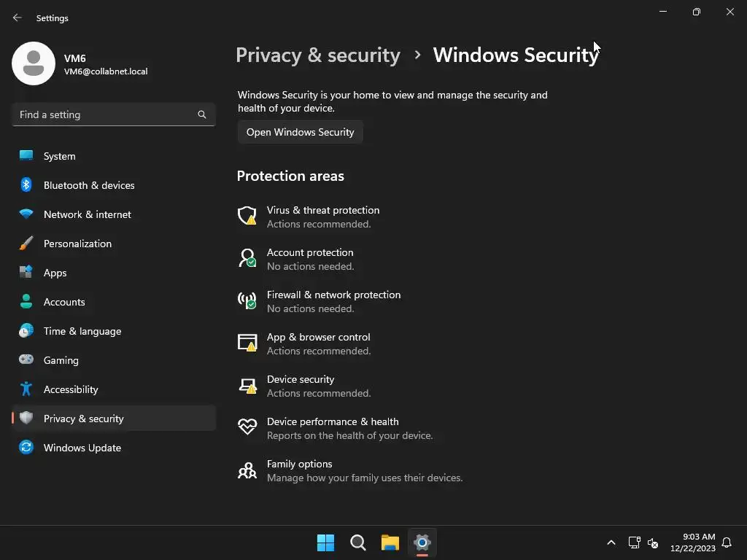Select Bluetooth & devices in the sidebar
747x560 pixels.
(x=89, y=185)
